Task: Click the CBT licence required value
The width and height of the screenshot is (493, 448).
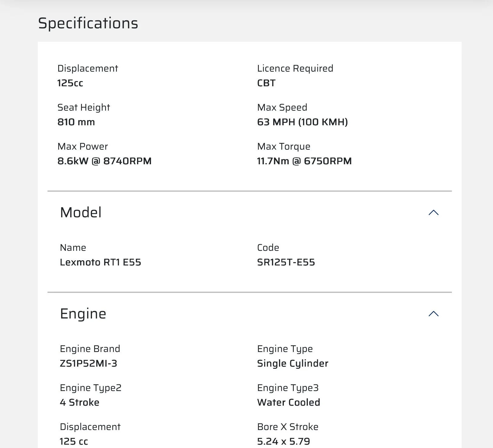Action: [x=266, y=83]
